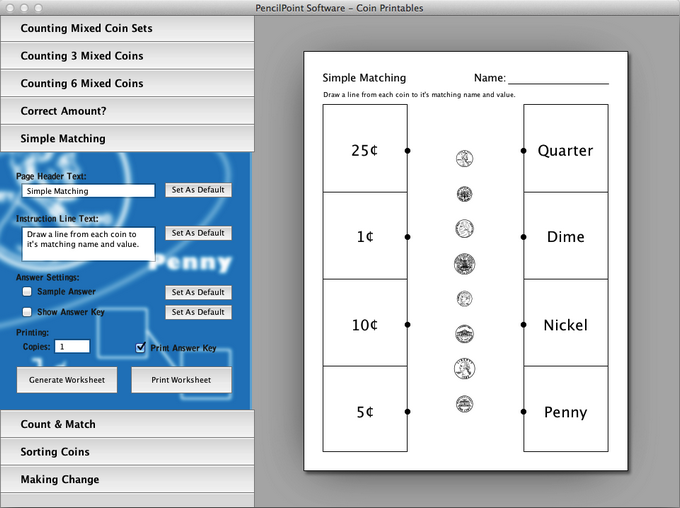Focus the Copies number input field

pyautogui.click(x=72, y=346)
